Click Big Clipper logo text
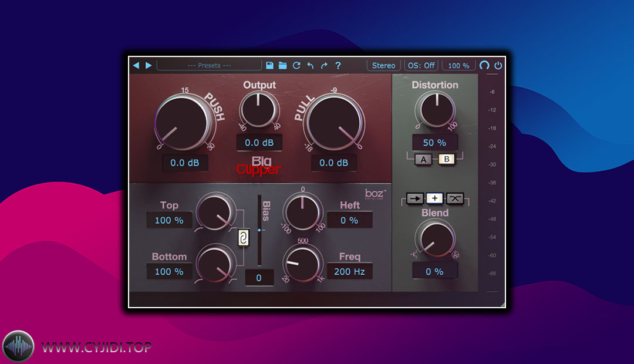 [x=259, y=166]
